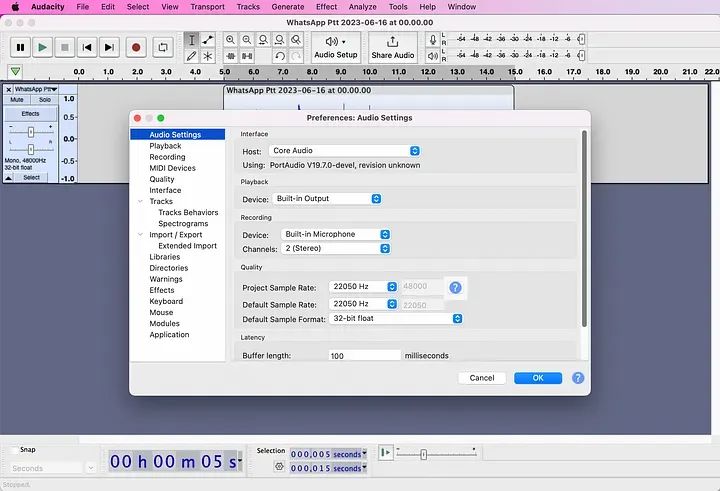The height and width of the screenshot is (491, 720).
Task: Click the record meter microphone icon
Action: [x=433, y=40]
